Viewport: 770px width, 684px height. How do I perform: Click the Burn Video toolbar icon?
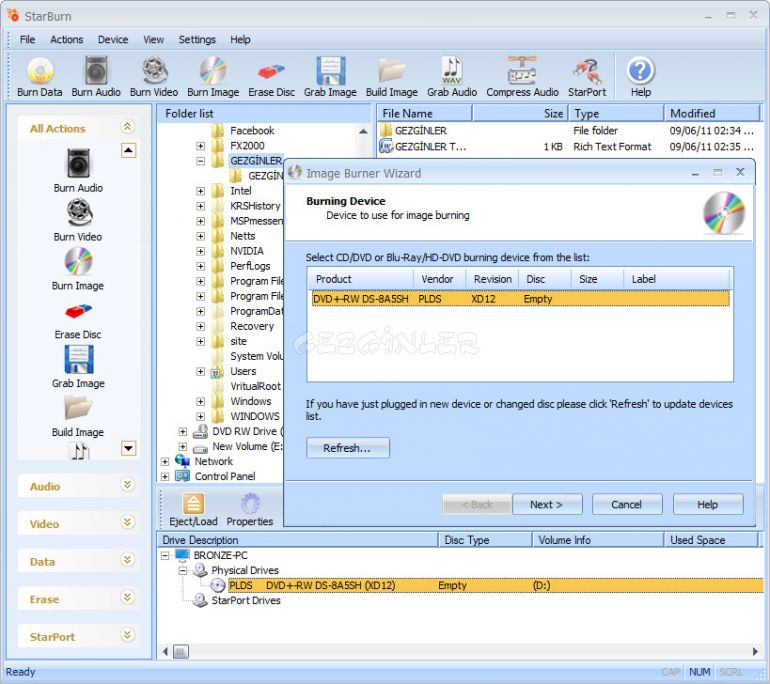[x=154, y=71]
